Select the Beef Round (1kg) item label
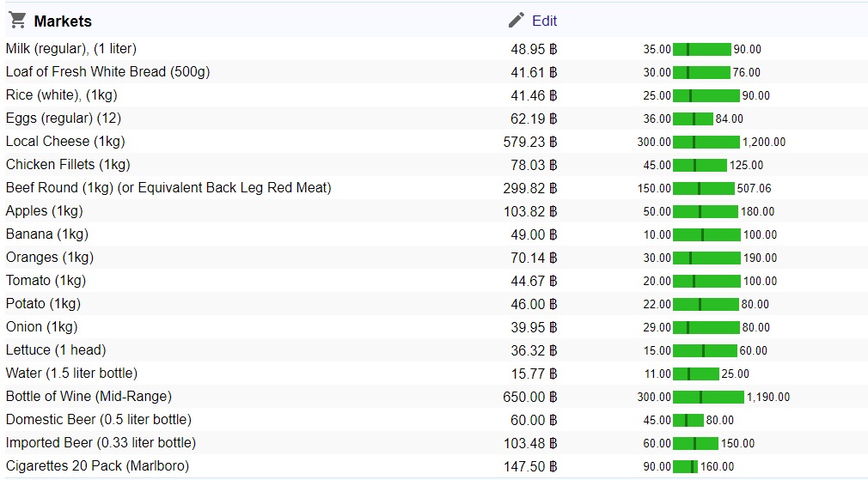This screenshot has width=868, height=480. 168,188
